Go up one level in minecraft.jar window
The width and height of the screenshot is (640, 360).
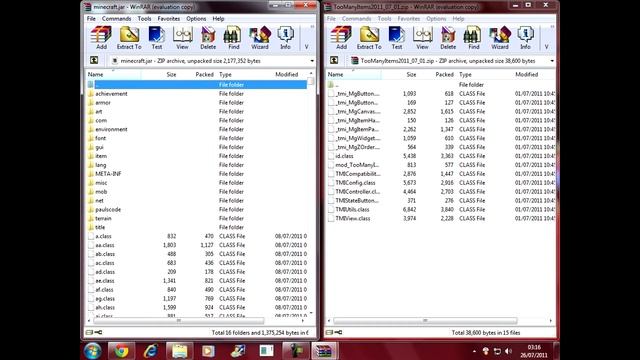click(94, 60)
